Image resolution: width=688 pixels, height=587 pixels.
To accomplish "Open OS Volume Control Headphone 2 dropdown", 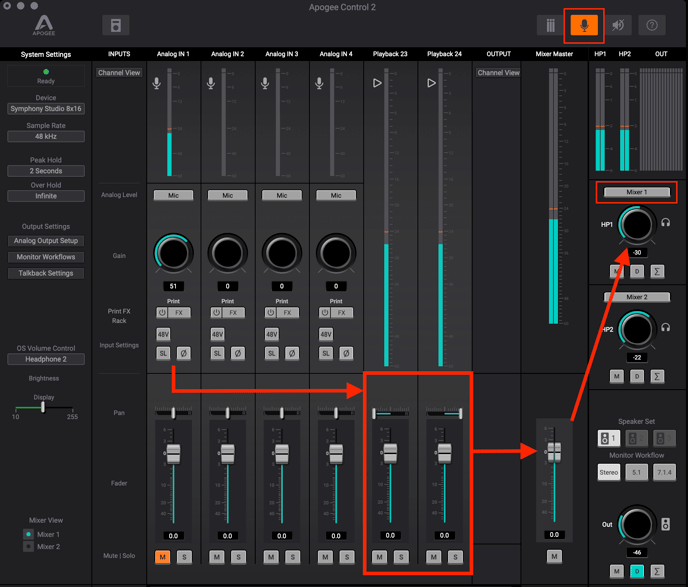I will 46,359.
